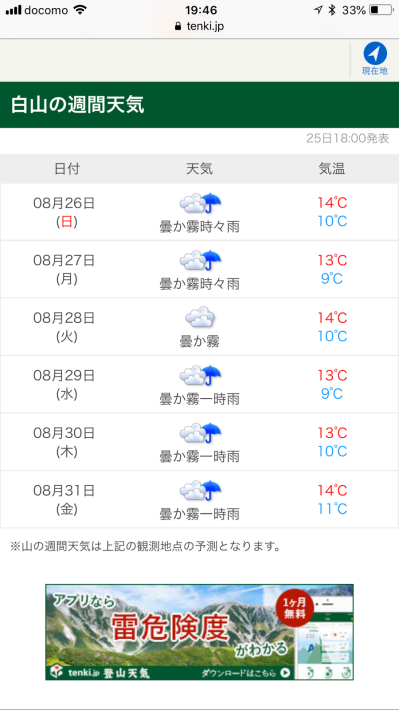Viewport: 399px width, 710px height.
Task: Click the cloud icon for 08月28日
Action: pyautogui.click(x=200, y=318)
